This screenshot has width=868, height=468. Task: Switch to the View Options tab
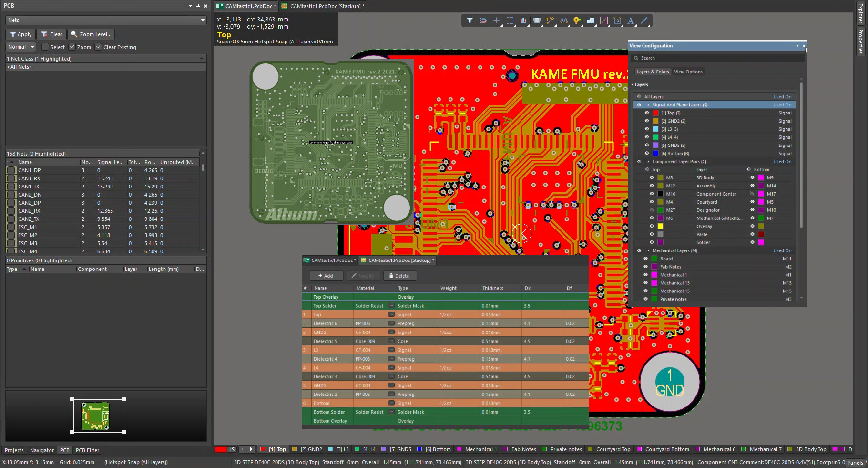(x=688, y=72)
